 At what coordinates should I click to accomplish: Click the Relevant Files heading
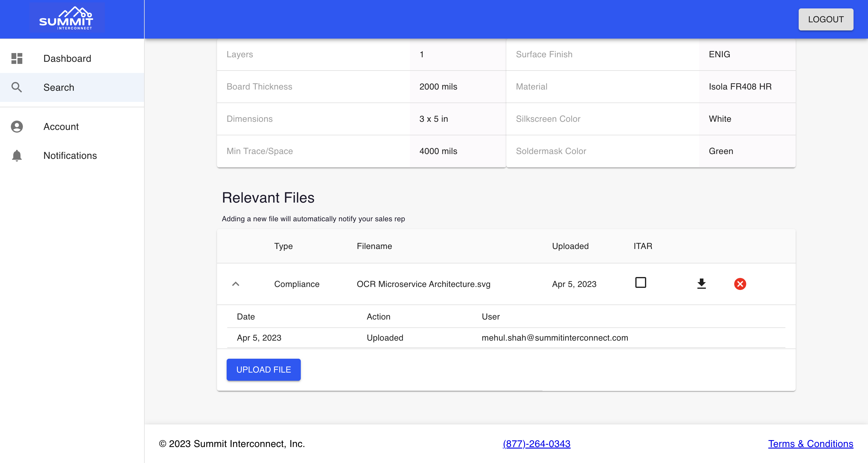click(268, 198)
